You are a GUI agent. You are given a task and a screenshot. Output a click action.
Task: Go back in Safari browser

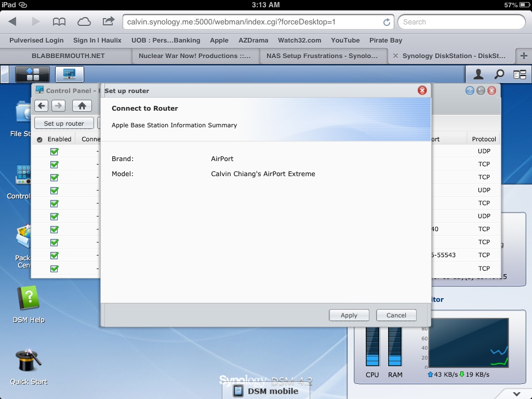pos(12,22)
